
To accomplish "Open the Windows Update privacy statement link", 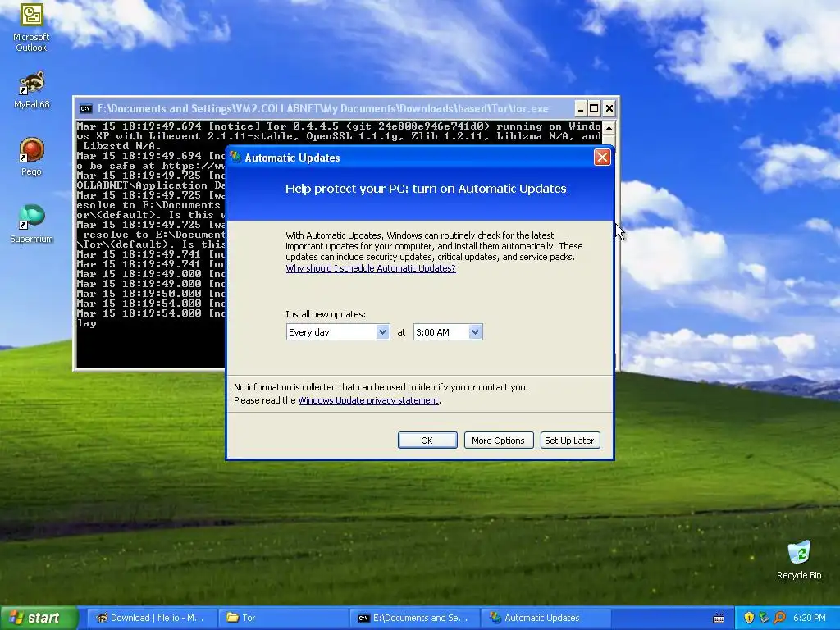I will [x=368, y=400].
